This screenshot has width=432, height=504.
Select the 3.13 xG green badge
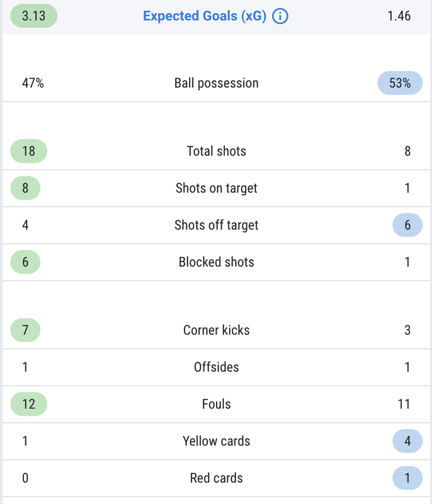tap(34, 16)
